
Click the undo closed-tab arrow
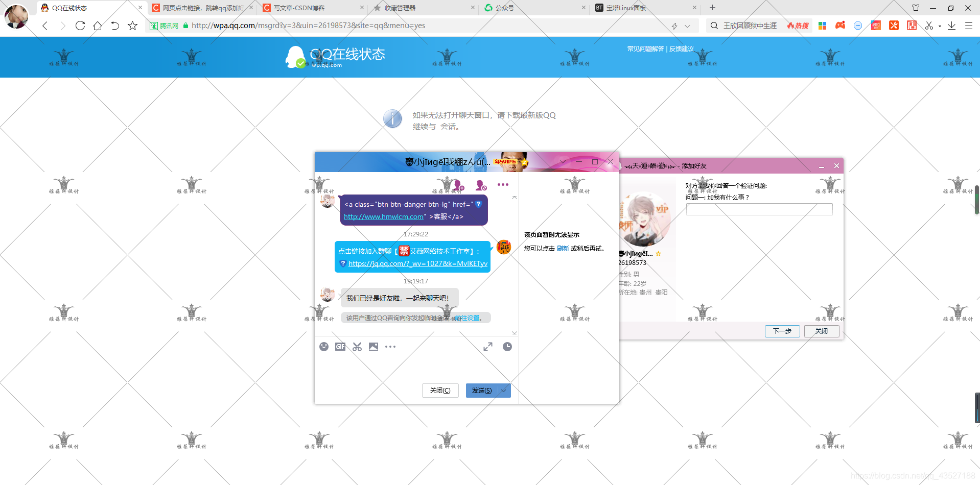pyautogui.click(x=115, y=26)
